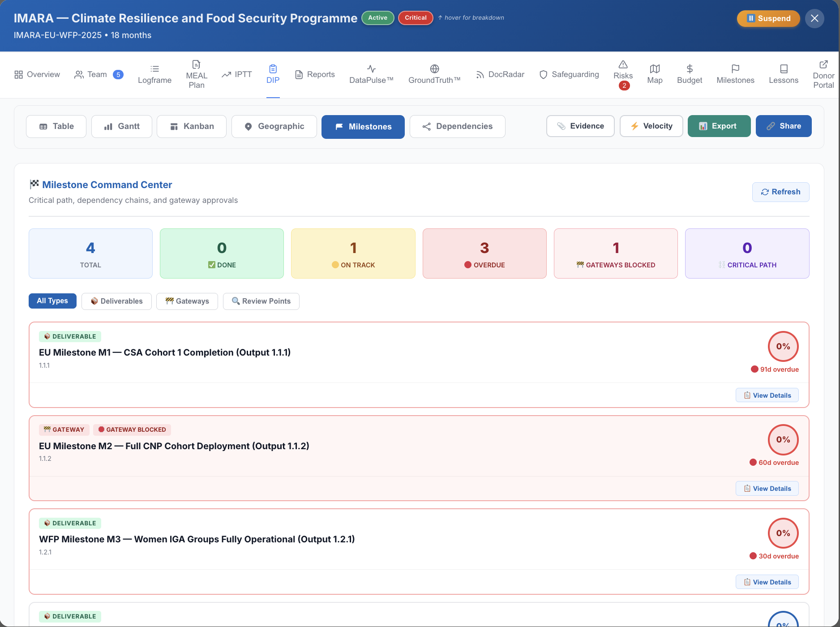The image size is (840, 627).
Task: Close the programme dialog
Action: coord(814,18)
